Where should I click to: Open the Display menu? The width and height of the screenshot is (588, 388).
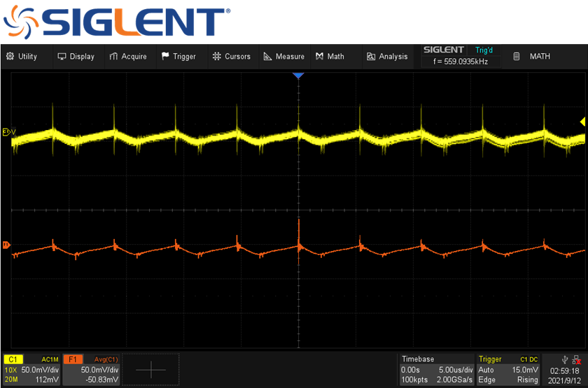[x=76, y=57]
